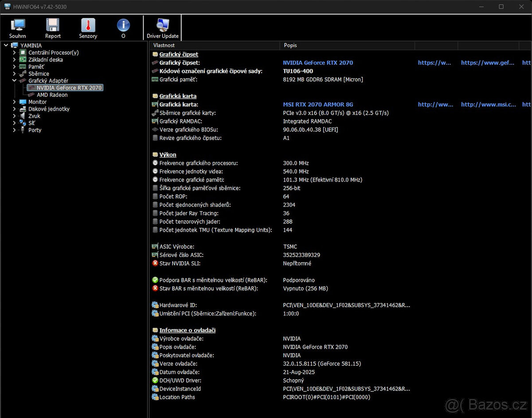Expand Sběrnice tree node
Image resolution: width=532 pixels, height=418 pixels.
click(x=14, y=74)
